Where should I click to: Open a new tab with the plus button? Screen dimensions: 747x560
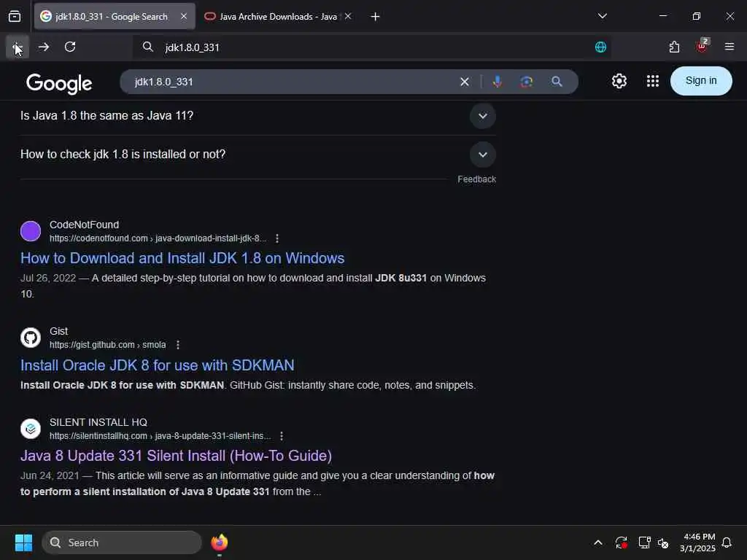(x=375, y=17)
